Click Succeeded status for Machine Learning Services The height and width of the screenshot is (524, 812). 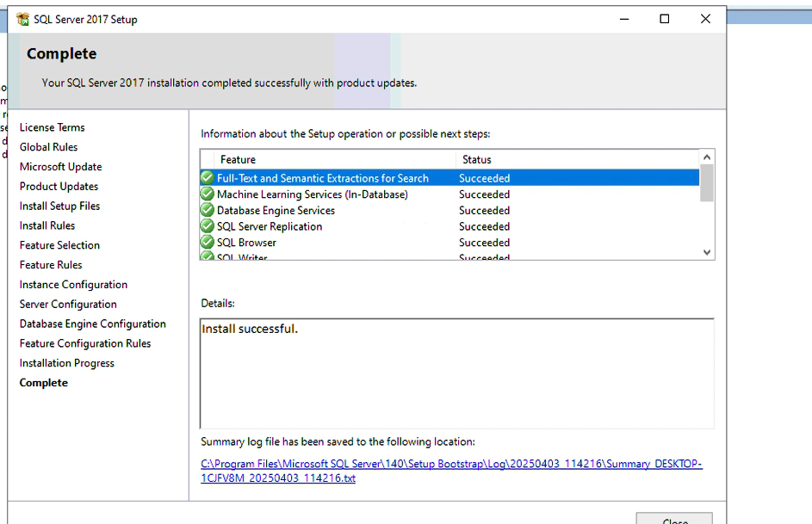pyautogui.click(x=484, y=194)
